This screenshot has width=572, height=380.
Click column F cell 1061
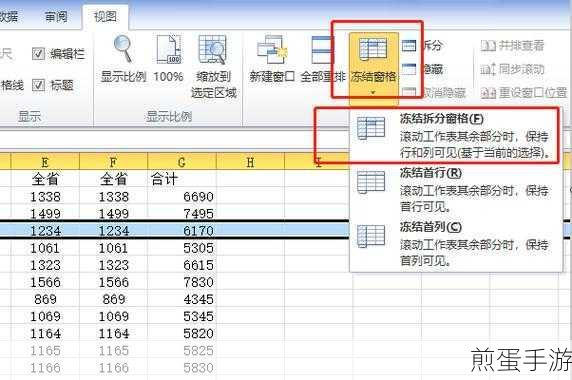[x=113, y=248]
